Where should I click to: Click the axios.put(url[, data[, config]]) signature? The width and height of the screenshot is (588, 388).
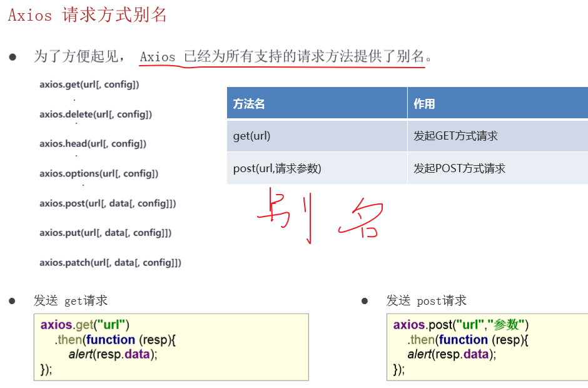tap(105, 233)
